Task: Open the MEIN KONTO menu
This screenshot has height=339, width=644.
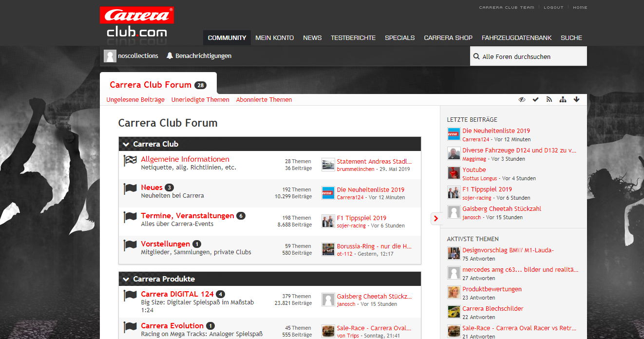Action: coord(274,38)
